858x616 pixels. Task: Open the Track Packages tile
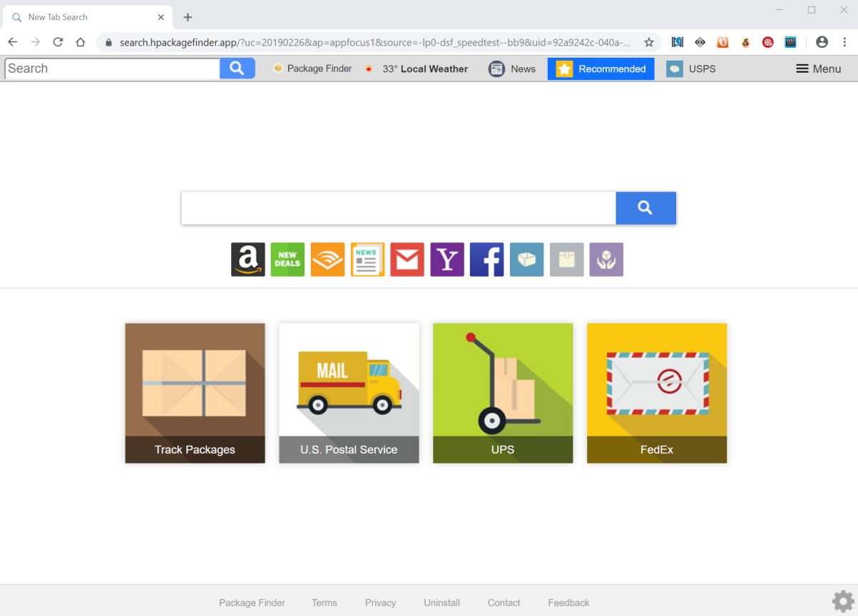coord(195,393)
